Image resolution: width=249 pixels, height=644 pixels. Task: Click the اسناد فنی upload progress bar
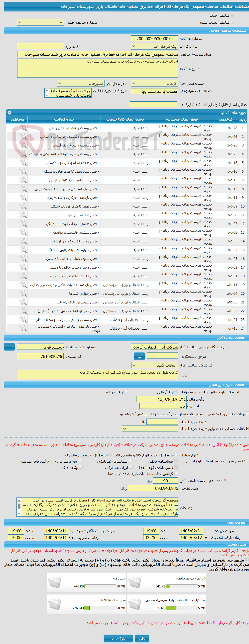click(100, 586)
